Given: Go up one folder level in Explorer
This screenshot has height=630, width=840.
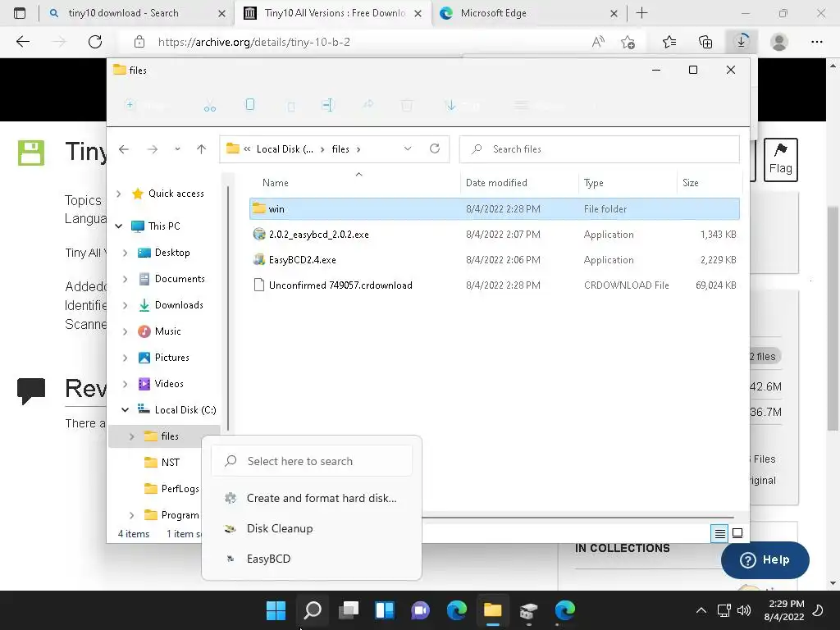Looking at the screenshot, I should (x=202, y=149).
